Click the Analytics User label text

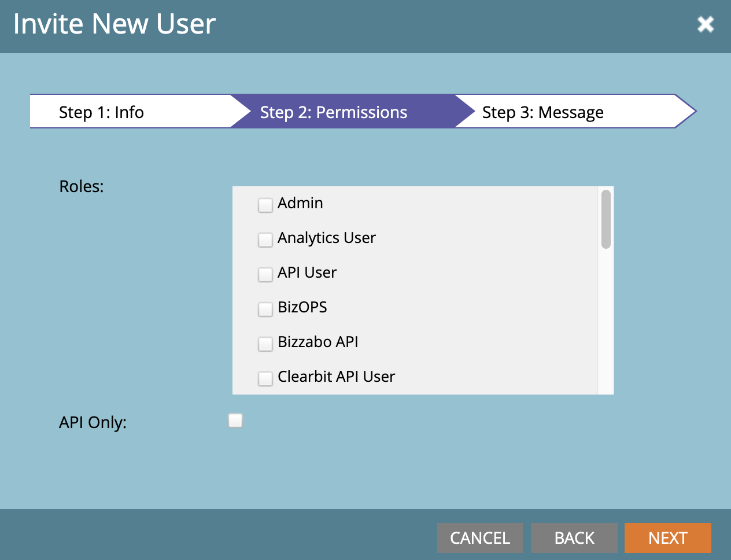327,238
